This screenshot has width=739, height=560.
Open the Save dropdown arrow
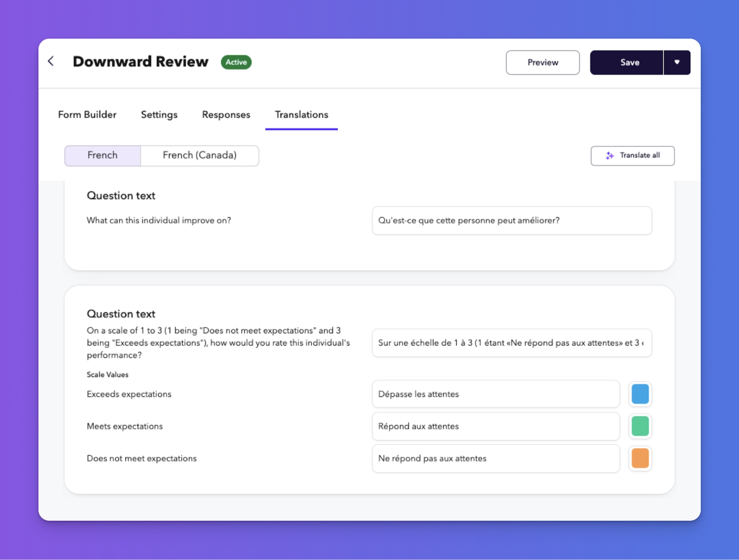coord(677,63)
